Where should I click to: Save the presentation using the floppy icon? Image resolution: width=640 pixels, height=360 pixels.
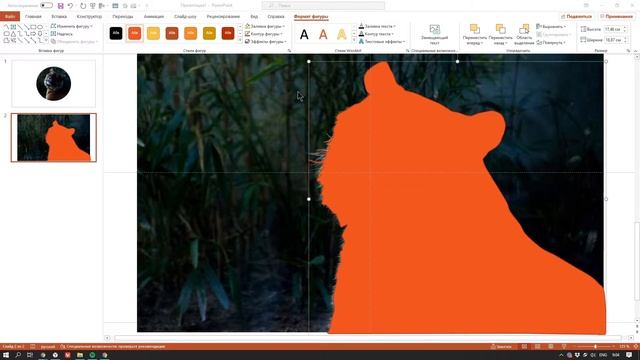tap(60, 6)
